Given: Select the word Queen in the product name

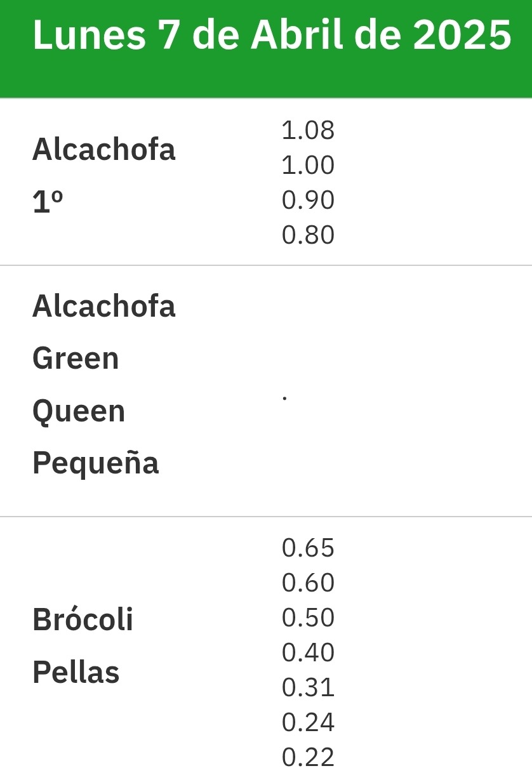Looking at the screenshot, I should pyautogui.click(x=79, y=411).
